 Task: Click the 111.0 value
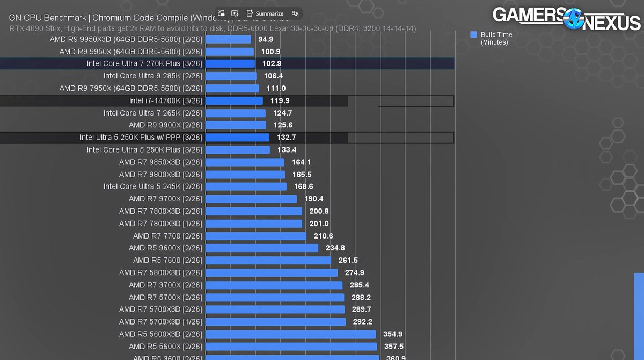pos(276,88)
